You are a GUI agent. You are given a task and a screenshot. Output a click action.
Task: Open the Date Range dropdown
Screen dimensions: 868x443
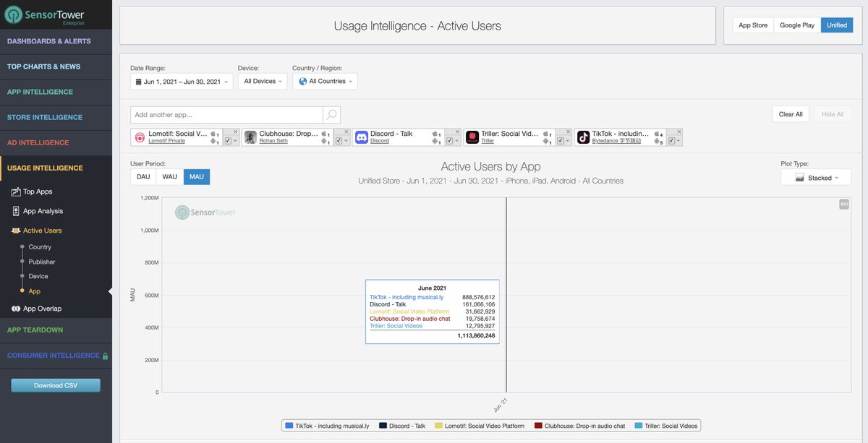point(182,82)
